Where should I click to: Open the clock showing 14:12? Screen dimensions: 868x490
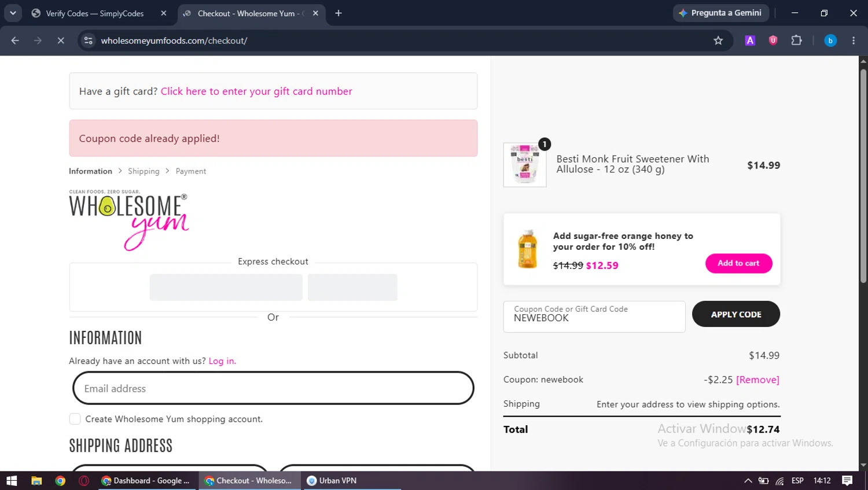pos(822,481)
